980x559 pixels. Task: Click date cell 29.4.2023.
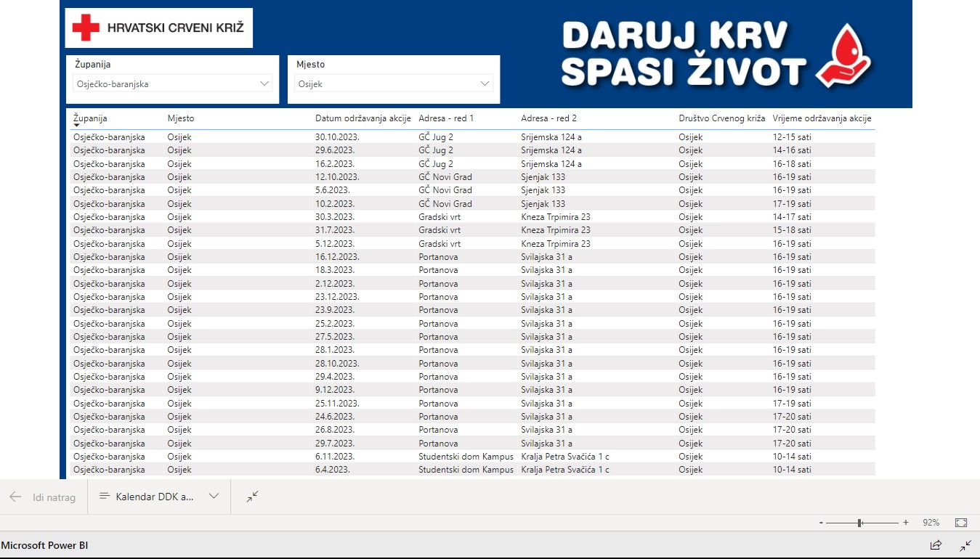(x=335, y=377)
